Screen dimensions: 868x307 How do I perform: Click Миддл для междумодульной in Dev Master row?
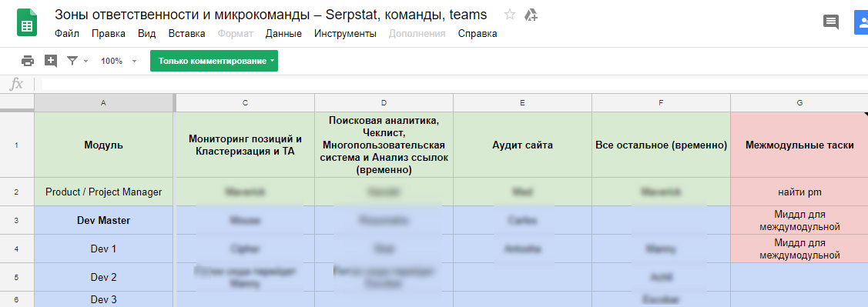799,220
